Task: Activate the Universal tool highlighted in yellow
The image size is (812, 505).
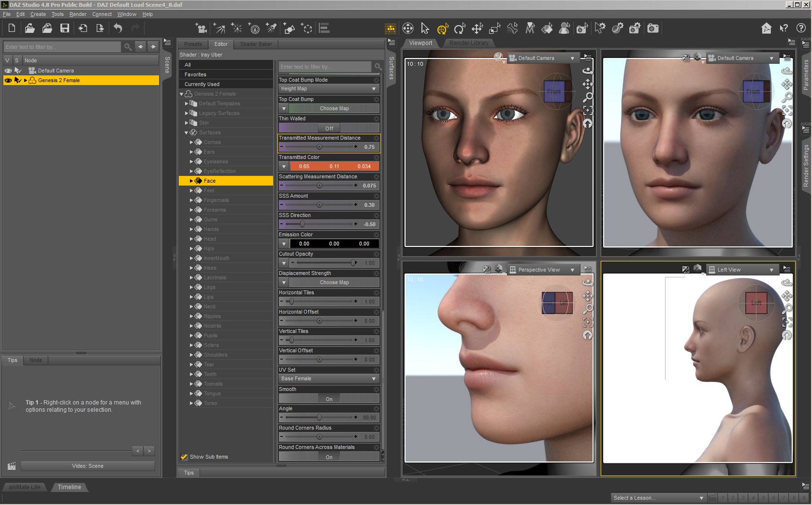Action: pos(443,29)
